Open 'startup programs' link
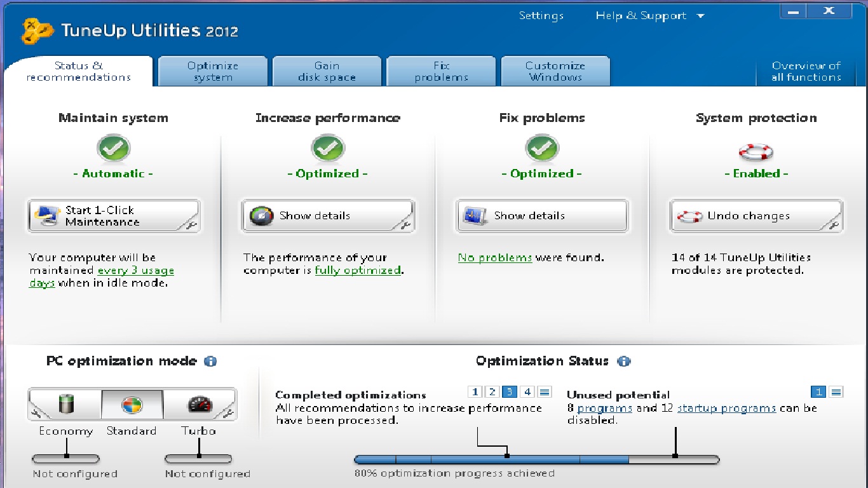The height and width of the screenshot is (488, 868). tap(726, 409)
